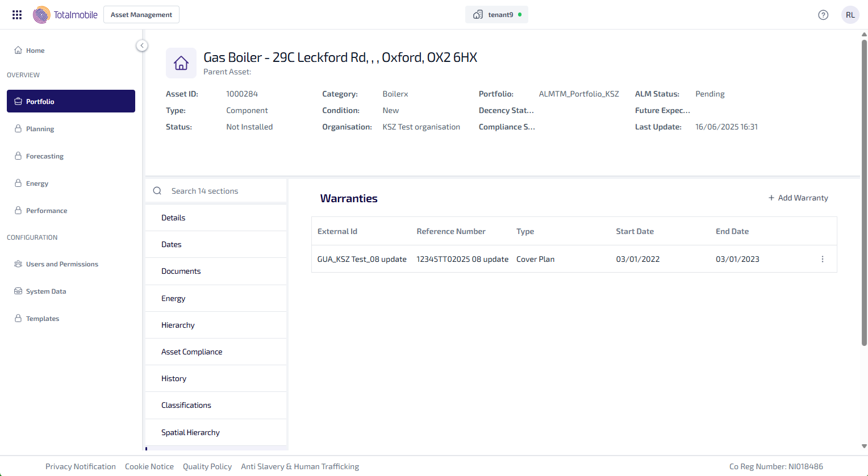Open the Spatial Hierarchy section
Viewport: 868px width, 476px height.
[190, 432]
